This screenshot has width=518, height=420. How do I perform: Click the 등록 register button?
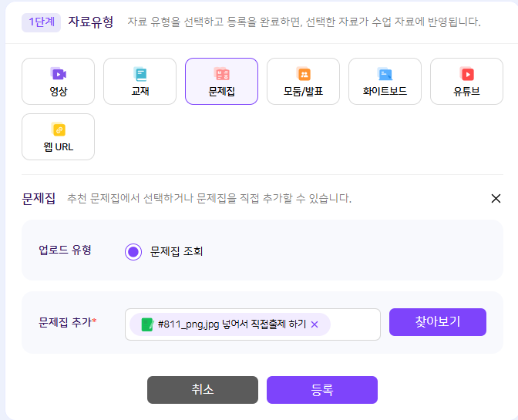click(x=322, y=390)
